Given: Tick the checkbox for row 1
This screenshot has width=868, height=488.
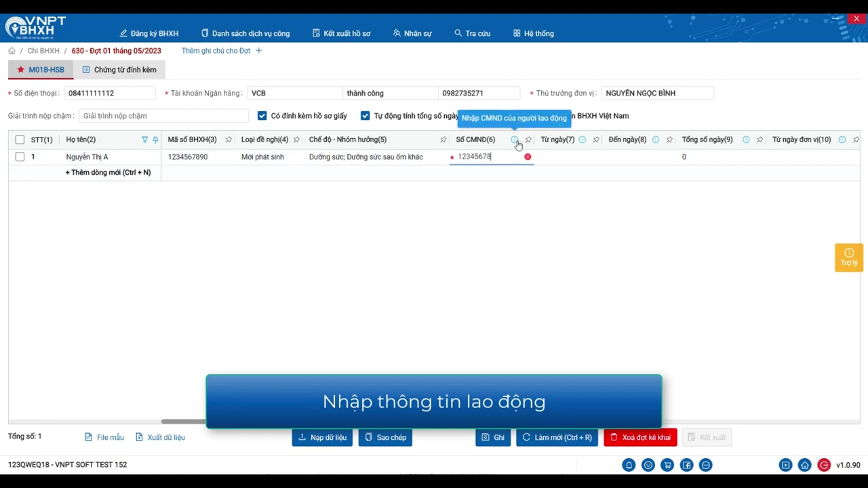Looking at the screenshot, I should 20,157.
